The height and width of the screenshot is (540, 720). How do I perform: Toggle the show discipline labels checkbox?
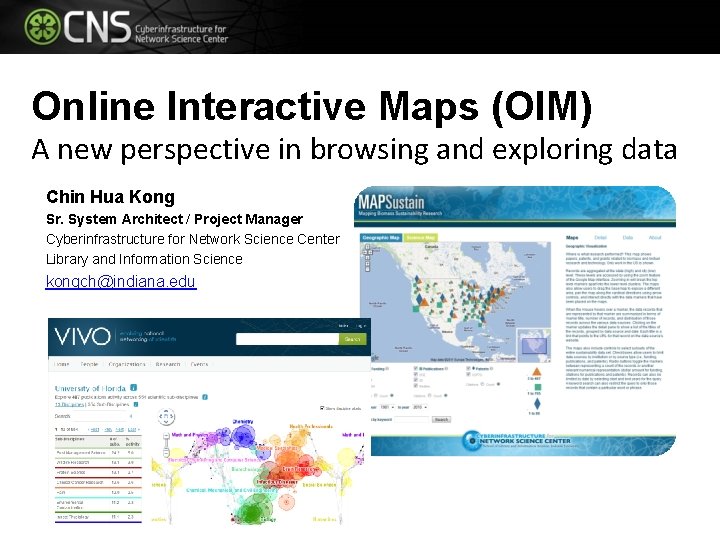[322, 408]
